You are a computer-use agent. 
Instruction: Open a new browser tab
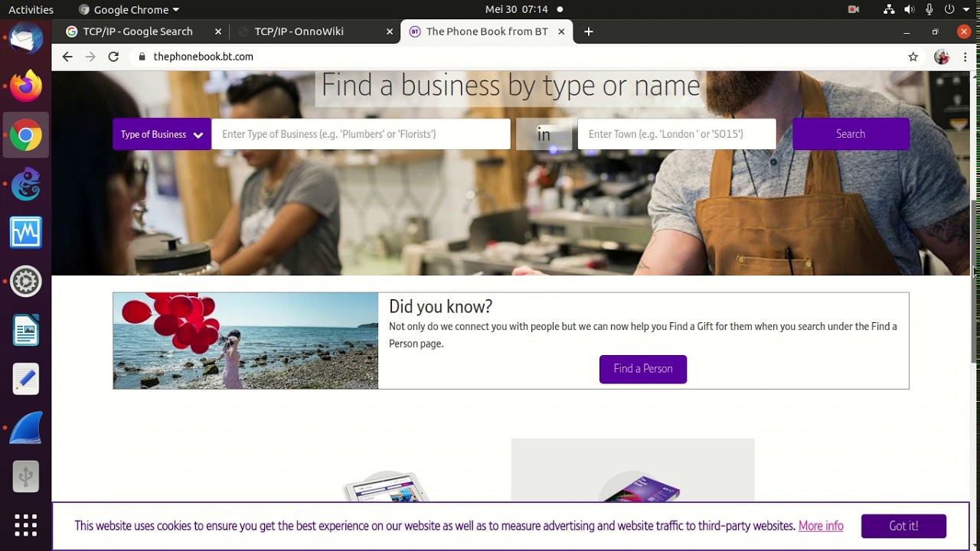tap(588, 31)
